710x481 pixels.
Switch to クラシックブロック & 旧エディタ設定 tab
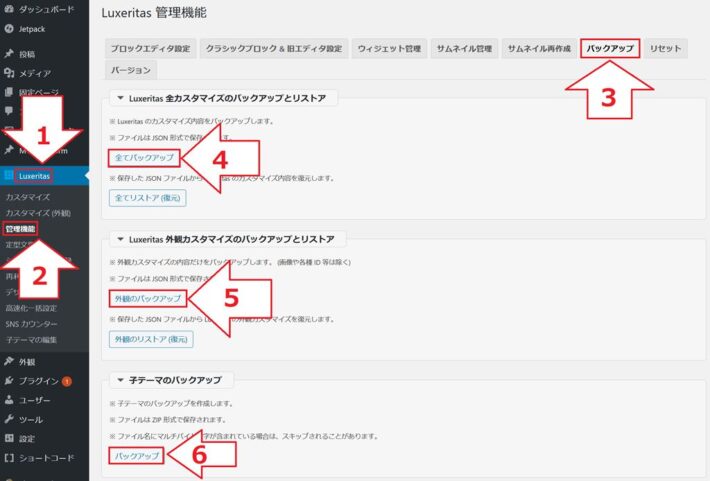(x=274, y=48)
